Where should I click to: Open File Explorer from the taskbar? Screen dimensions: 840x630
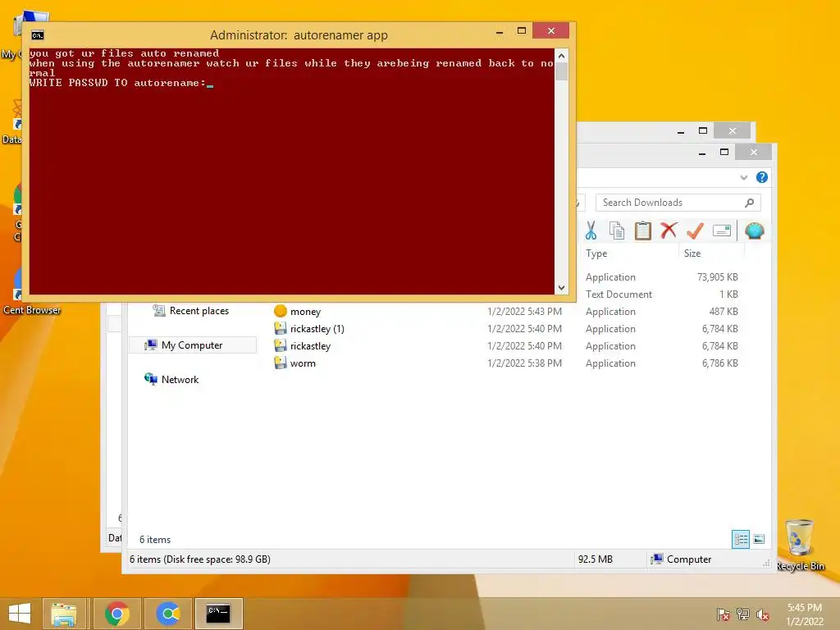(x=64, y=614)
